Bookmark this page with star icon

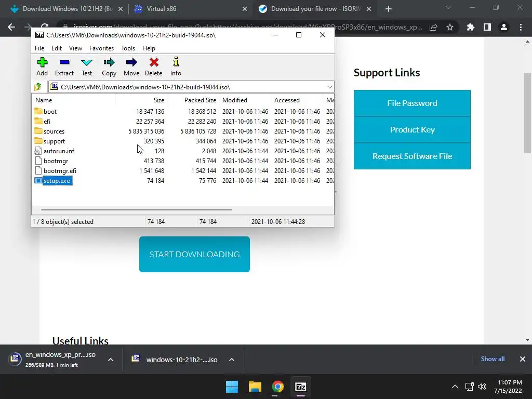(x=450, y=27)
